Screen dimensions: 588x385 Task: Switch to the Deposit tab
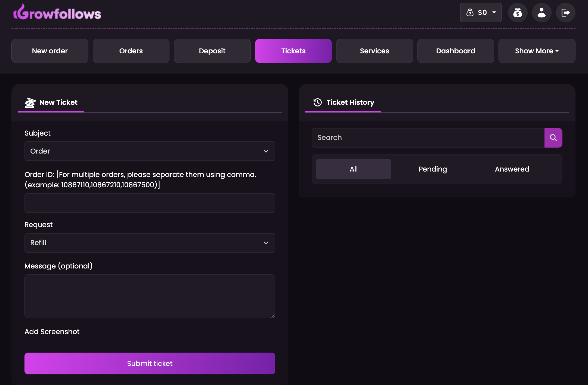[212, 51]
